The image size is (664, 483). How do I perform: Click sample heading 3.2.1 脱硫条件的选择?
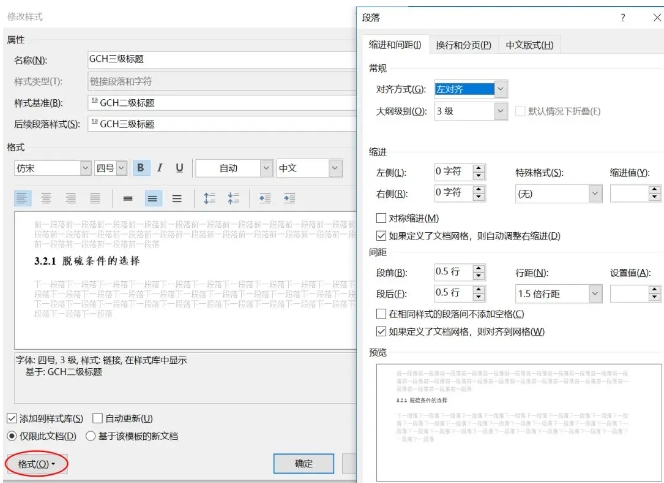[x=87, y=261]
